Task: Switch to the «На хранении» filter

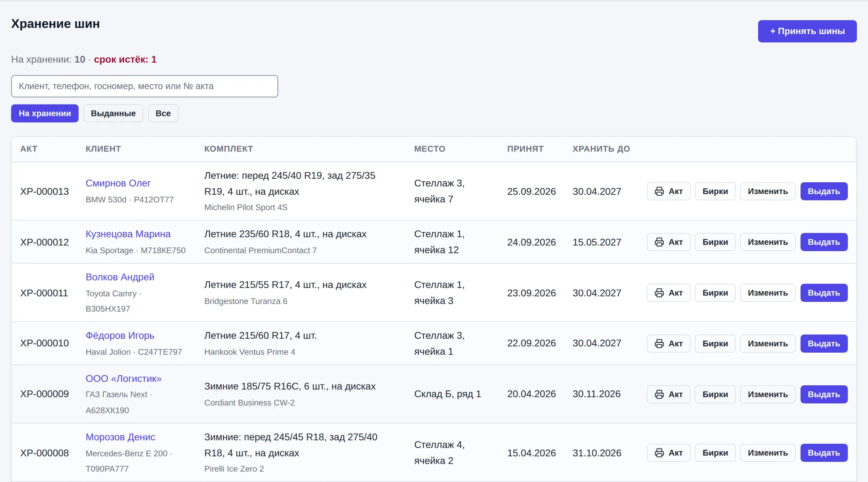Action: [x=45, y=114]
